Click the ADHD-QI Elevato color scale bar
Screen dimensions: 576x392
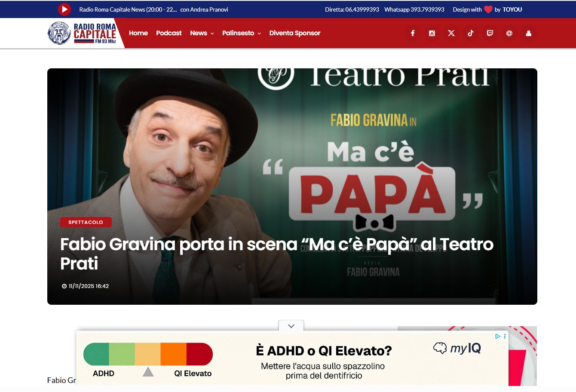coord(148,354)
